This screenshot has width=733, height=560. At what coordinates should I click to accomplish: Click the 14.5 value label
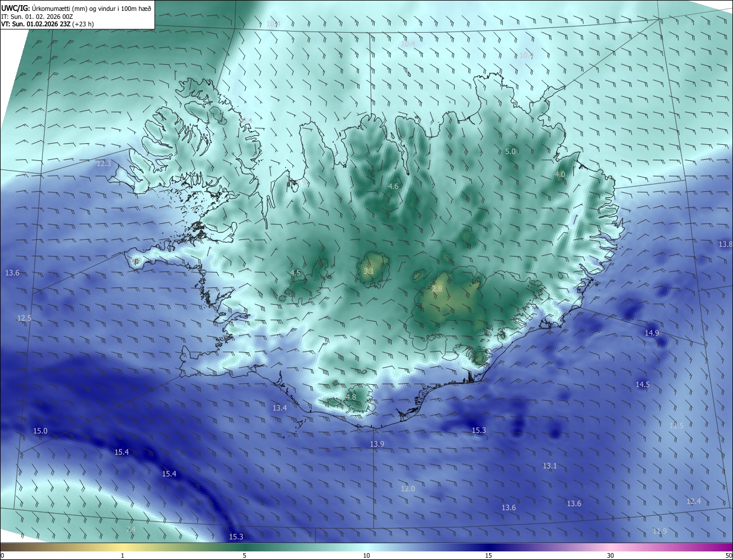643,384
